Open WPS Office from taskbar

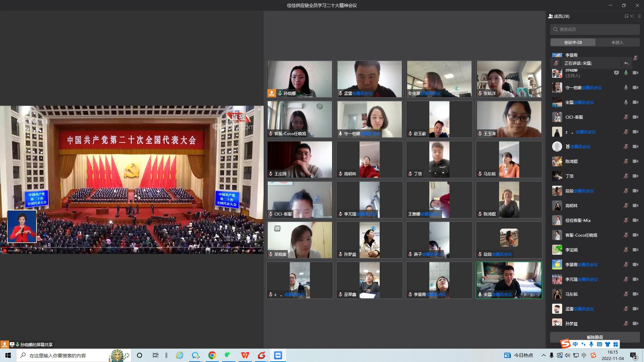click(245, 355)
